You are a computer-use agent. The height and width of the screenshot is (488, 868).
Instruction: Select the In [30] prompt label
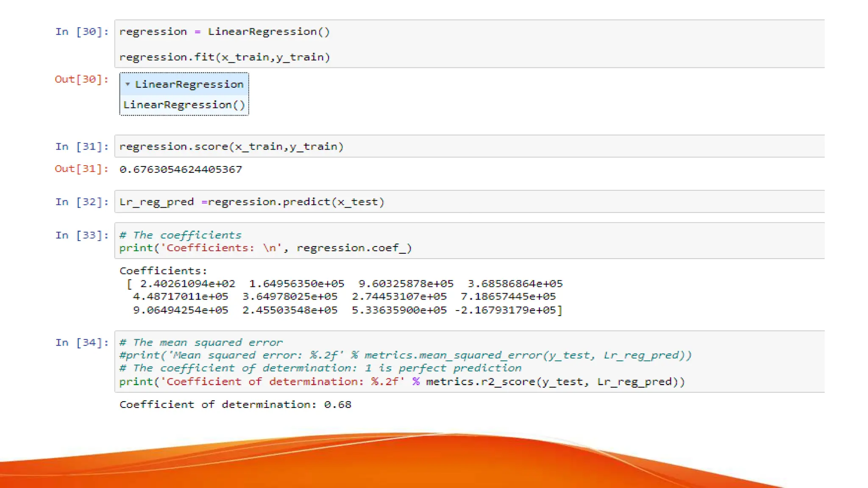(x=82, y=32)
